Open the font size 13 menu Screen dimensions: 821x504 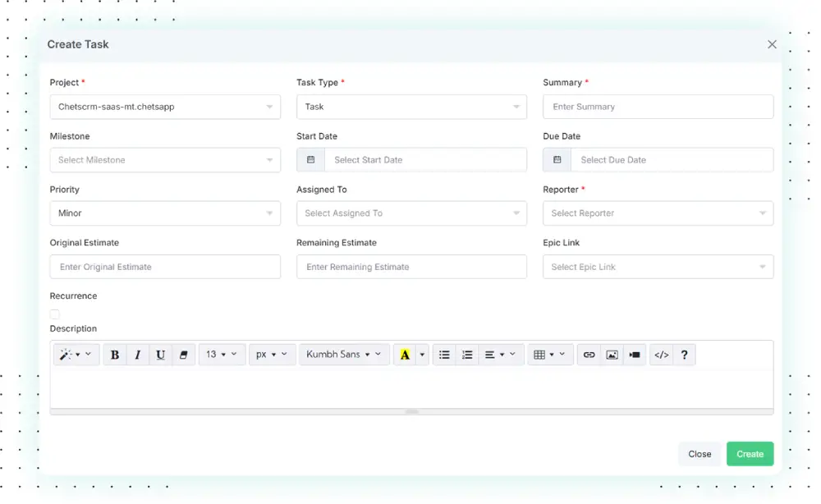(x=222, y=355)
